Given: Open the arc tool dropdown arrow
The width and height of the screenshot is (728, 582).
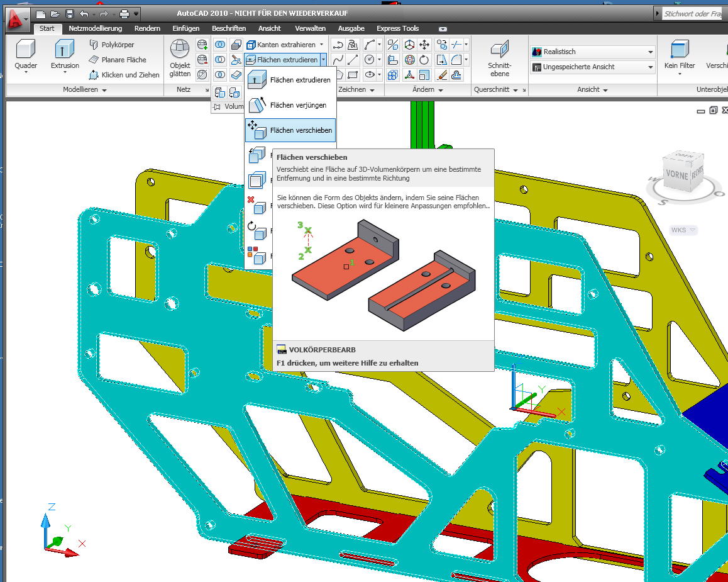Looking at the screenshot, I should point(379,45).
